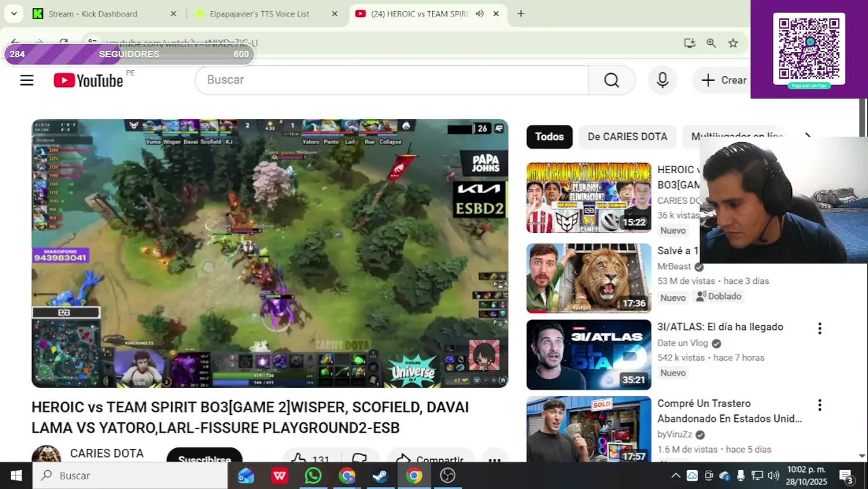Image resolution: width=868 pixels, height=489 pixels.
Task: Click the HEROIC vs TEAM SPIRIT video title
Action: click(x=250, y=417)
